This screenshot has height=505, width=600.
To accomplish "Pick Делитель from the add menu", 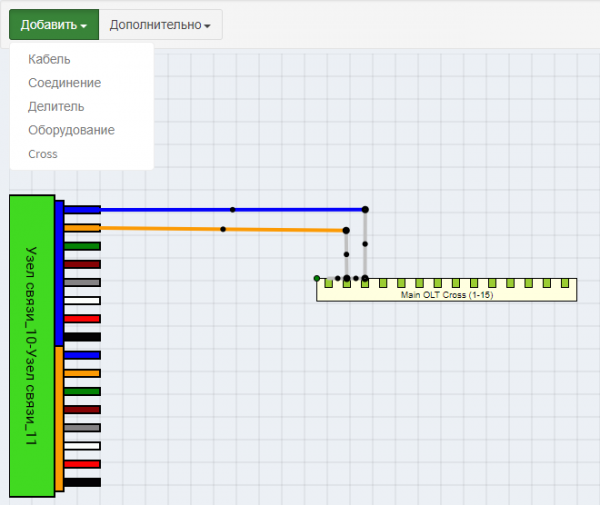I will 56,106.
